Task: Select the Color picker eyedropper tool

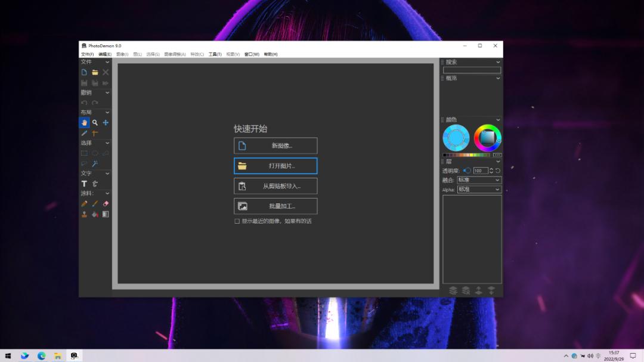Action: [84, 133]
